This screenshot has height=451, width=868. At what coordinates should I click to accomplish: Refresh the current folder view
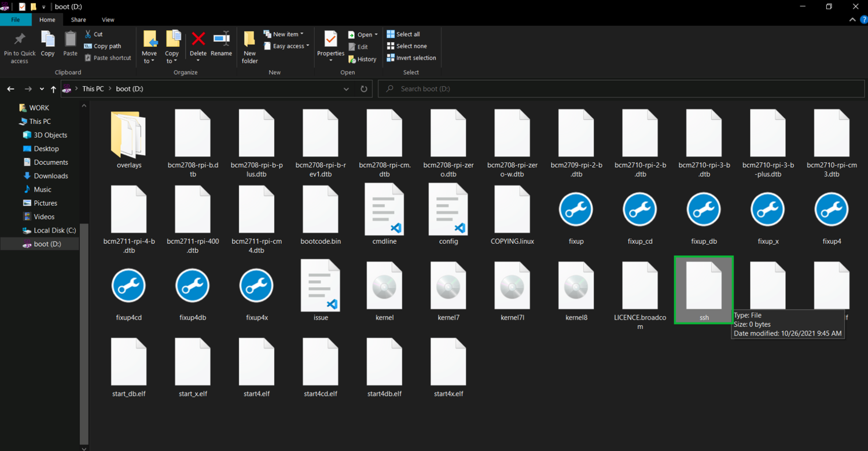tap(363, 89)
